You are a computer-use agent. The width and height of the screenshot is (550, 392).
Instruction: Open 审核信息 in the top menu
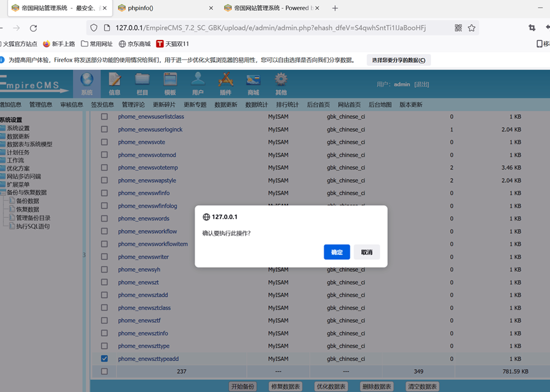(72, 104)
